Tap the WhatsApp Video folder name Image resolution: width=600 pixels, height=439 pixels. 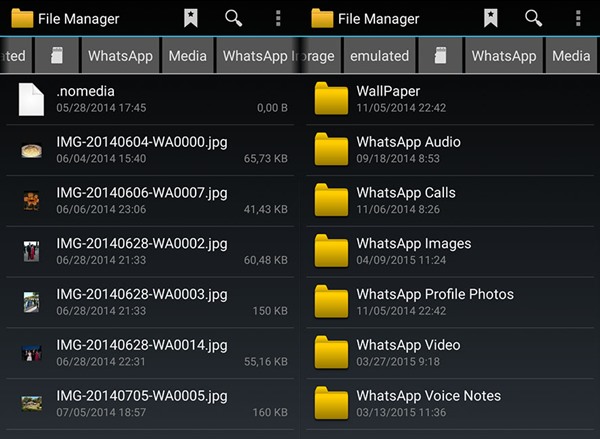pos(408,345)
